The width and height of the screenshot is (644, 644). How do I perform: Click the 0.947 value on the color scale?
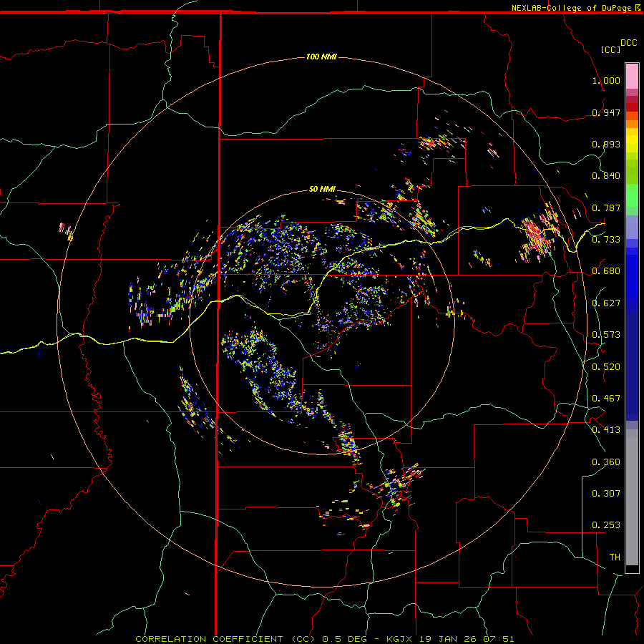[x=606, y=112]
